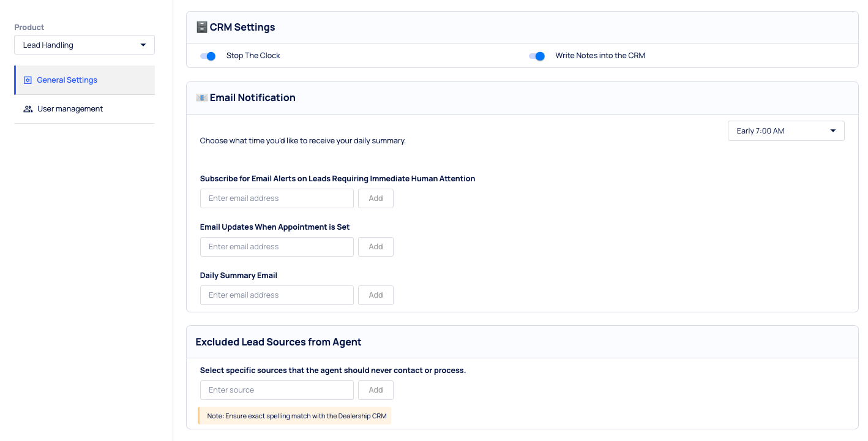Click the CRM Settings cabinet icon
Screen dimensions: 868x441
coord(201,27)
